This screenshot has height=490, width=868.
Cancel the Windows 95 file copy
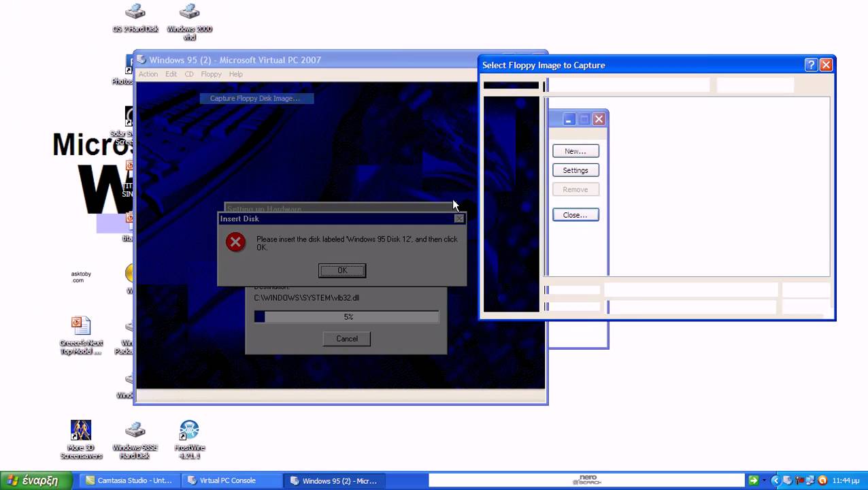pyautogui.click(x=347, y=338)
